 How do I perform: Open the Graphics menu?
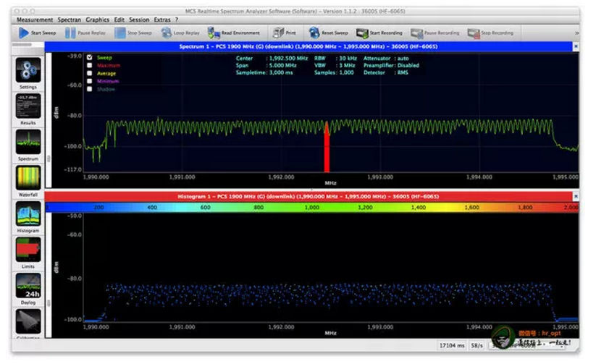click(x=97, y=20)
